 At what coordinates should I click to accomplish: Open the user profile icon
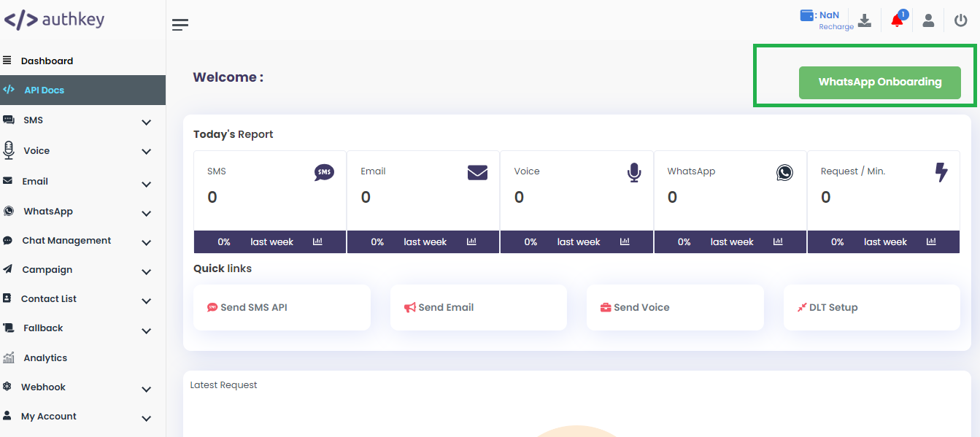tap(928, 20)
